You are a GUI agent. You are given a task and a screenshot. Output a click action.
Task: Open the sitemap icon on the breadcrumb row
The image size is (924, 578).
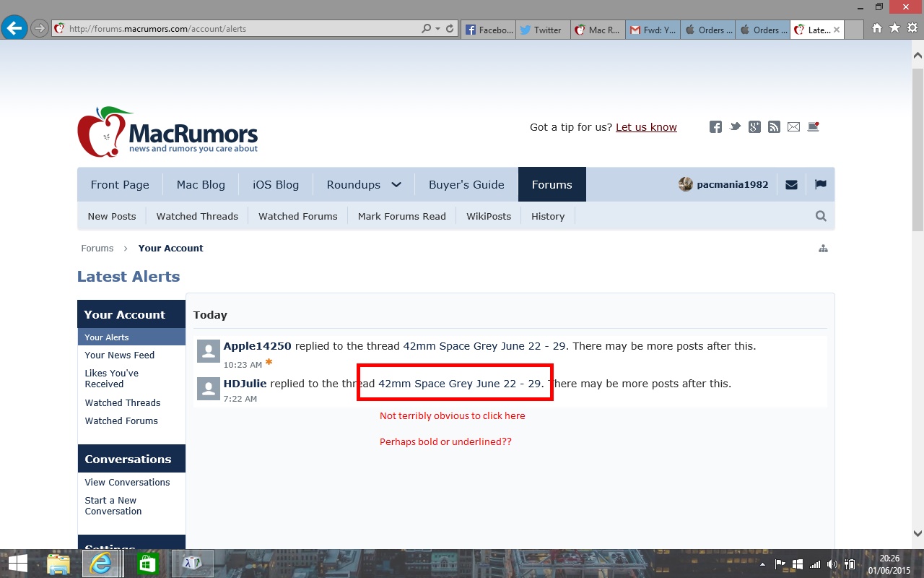point(823,249)
